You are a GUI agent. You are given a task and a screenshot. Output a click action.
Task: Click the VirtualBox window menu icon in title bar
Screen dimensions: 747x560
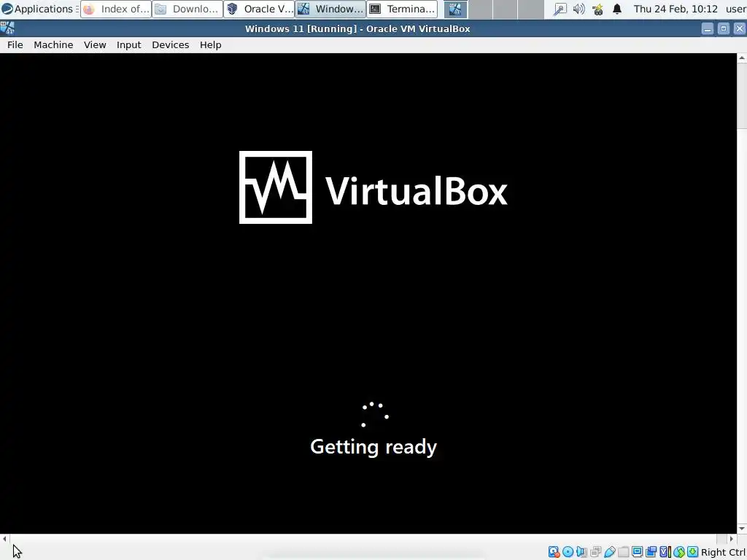[7, 28]
